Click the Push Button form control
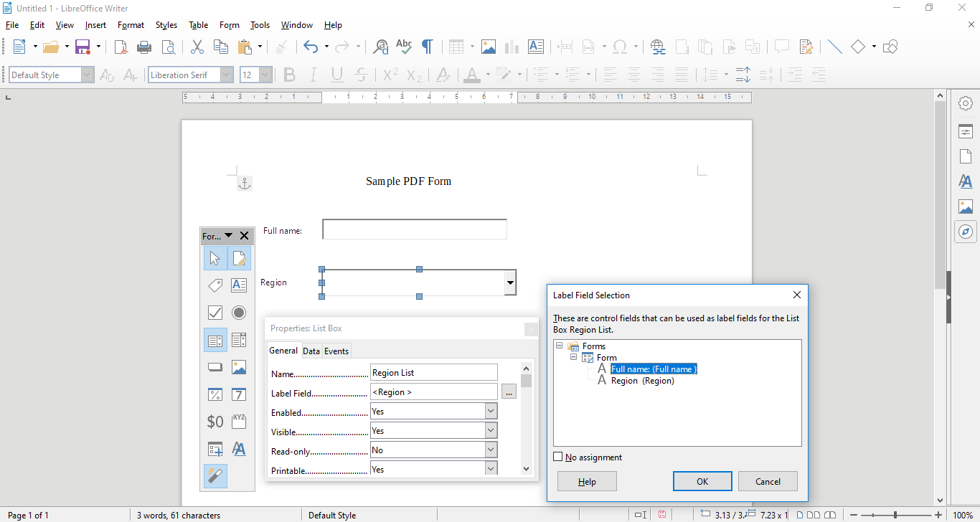This screenshot has width=980, height=522. (215, 368)
